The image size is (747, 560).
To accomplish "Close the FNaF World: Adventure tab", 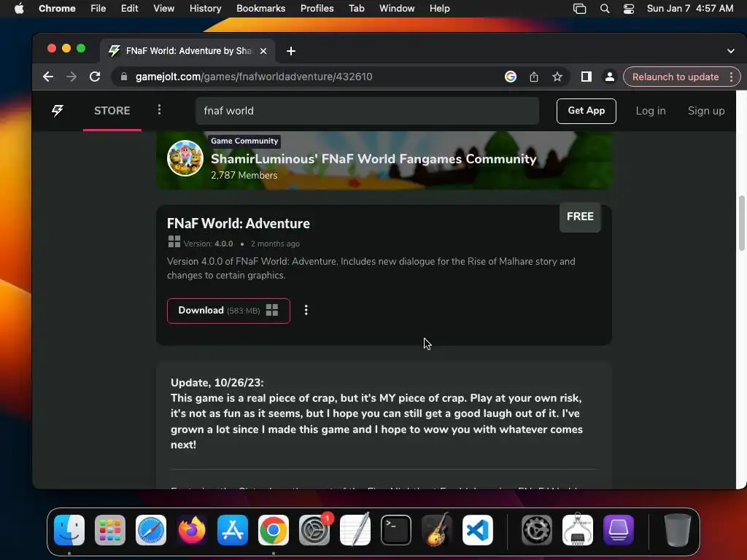I will pos(263,51).
